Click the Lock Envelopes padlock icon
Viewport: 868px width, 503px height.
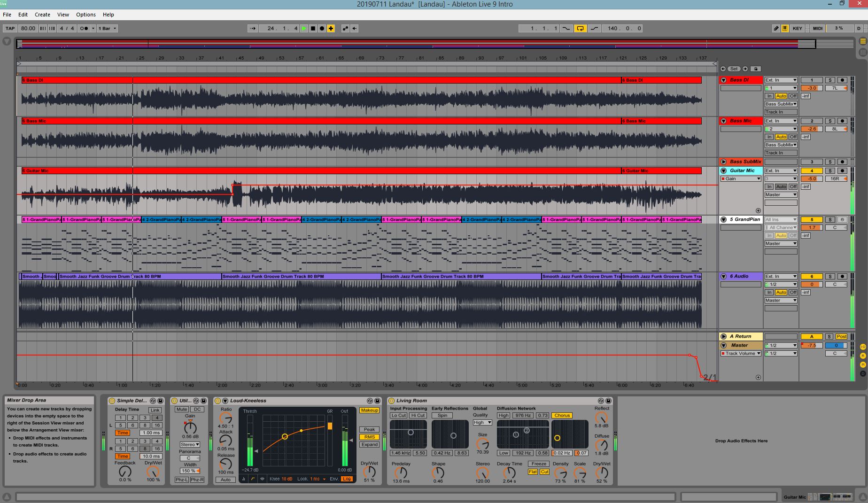[x=755, y=69]
